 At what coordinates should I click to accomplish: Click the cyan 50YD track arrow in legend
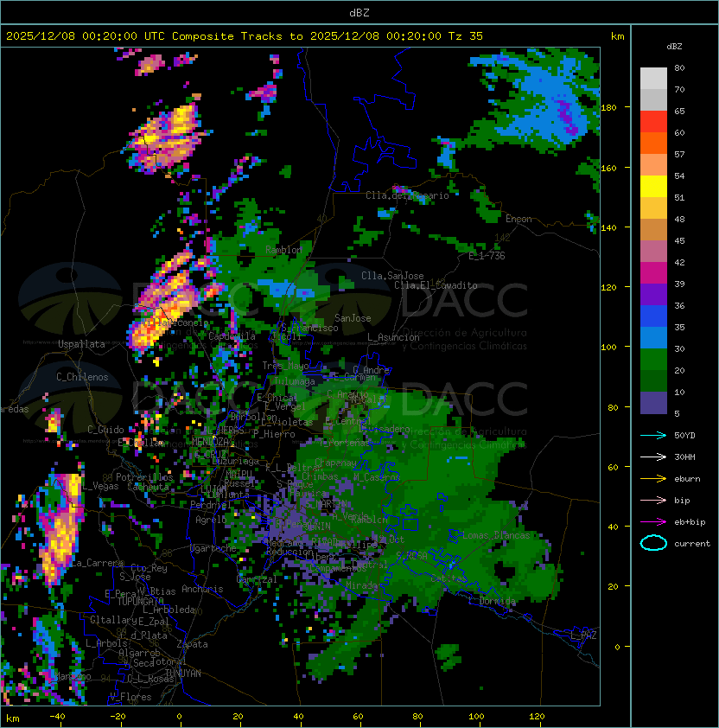653,436
